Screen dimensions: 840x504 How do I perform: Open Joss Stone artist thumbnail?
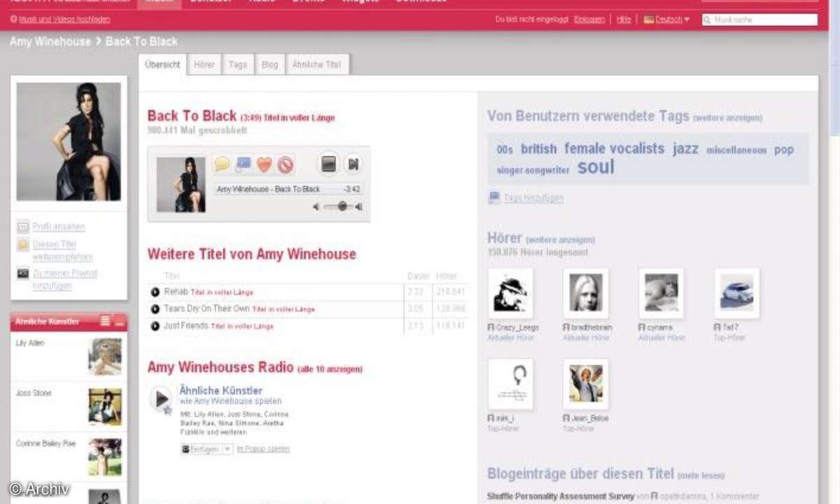pyautogui.click(x=105, y=407)
